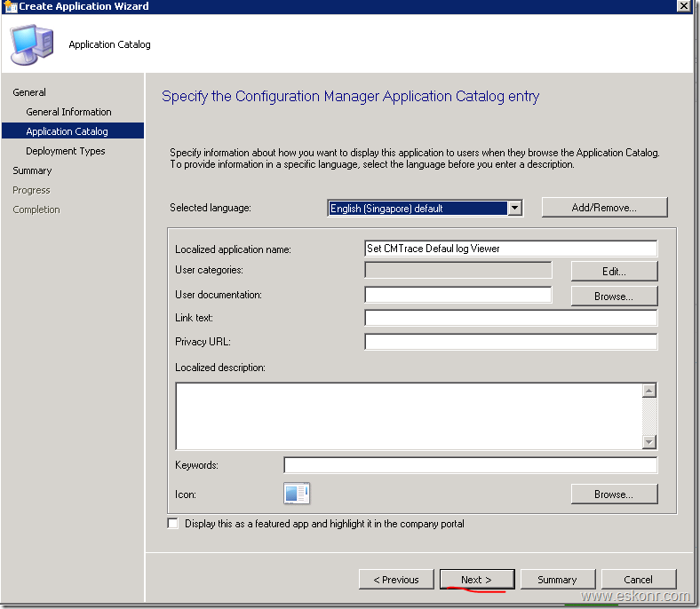Open the Selected language dropdown
The image size is (700, 609).
point(514,209)
